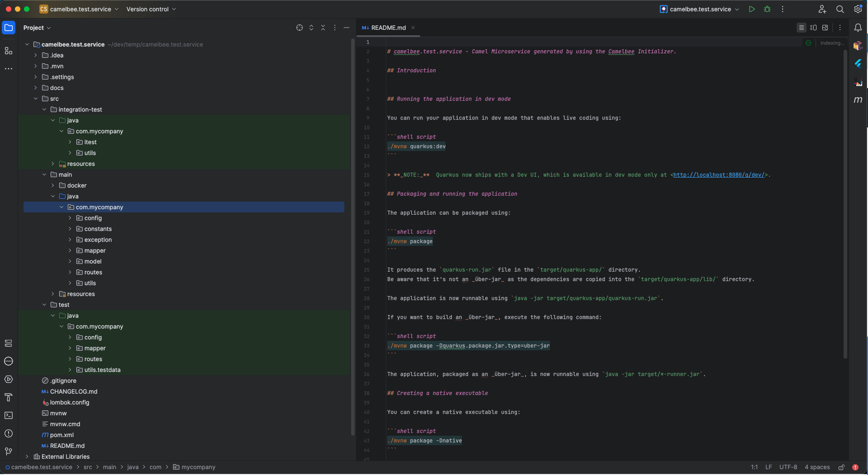The image size is (868, 475).
Task: Open the Problems tool window
Action: (x=8, y=433)
